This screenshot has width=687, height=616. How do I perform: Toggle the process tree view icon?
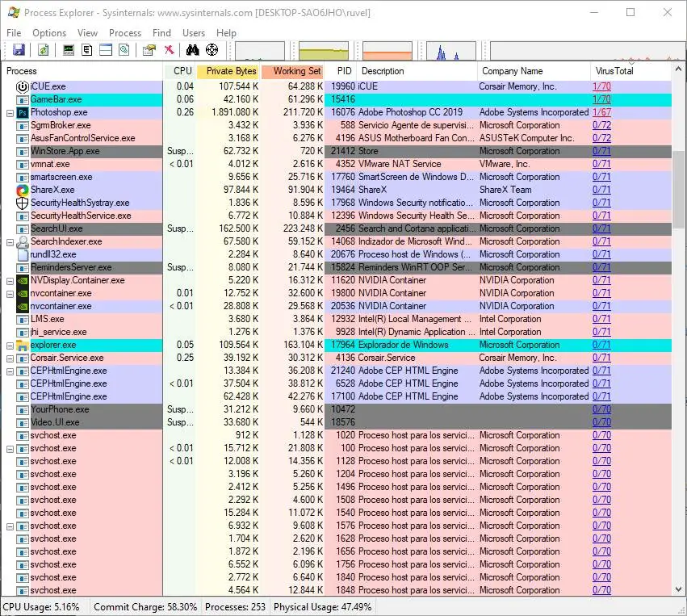[86, 50]
